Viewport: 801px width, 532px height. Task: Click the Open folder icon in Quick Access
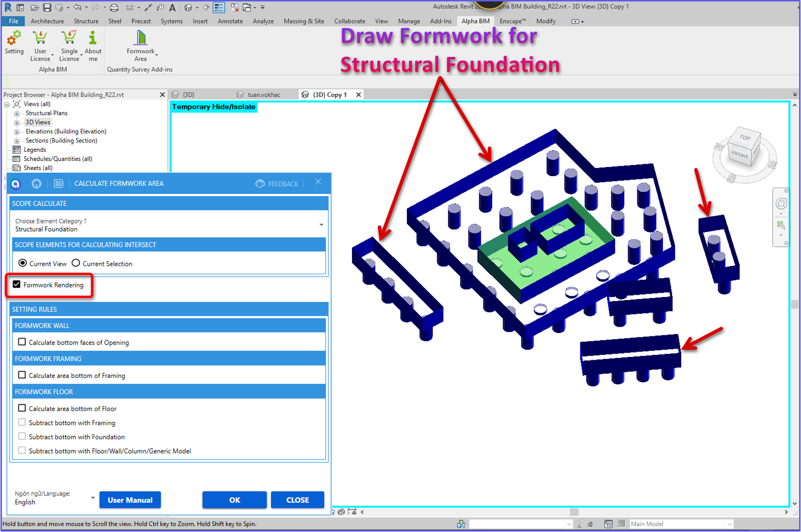click(34, 7)
